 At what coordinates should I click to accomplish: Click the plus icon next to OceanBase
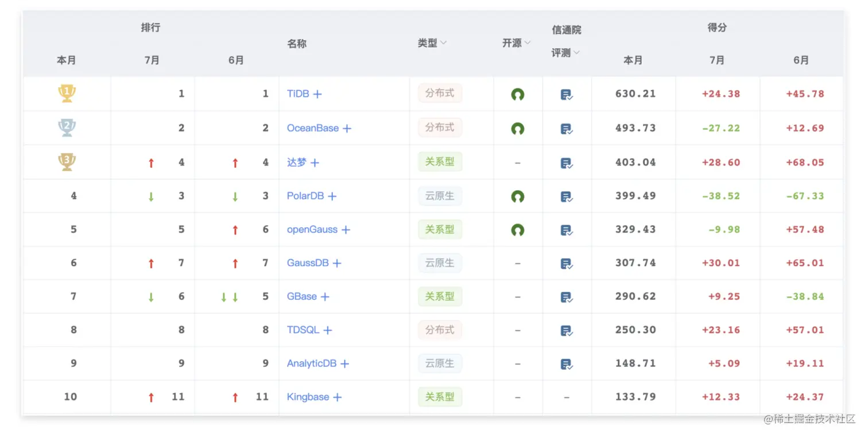click(x=347, y=129)
